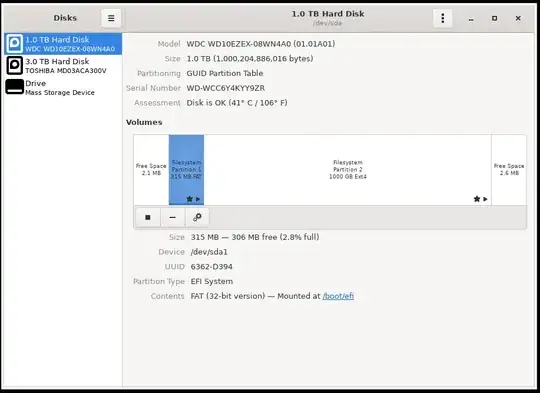
Task: Open the /boot/efi mount point link
Action: [x=338, y=296]
